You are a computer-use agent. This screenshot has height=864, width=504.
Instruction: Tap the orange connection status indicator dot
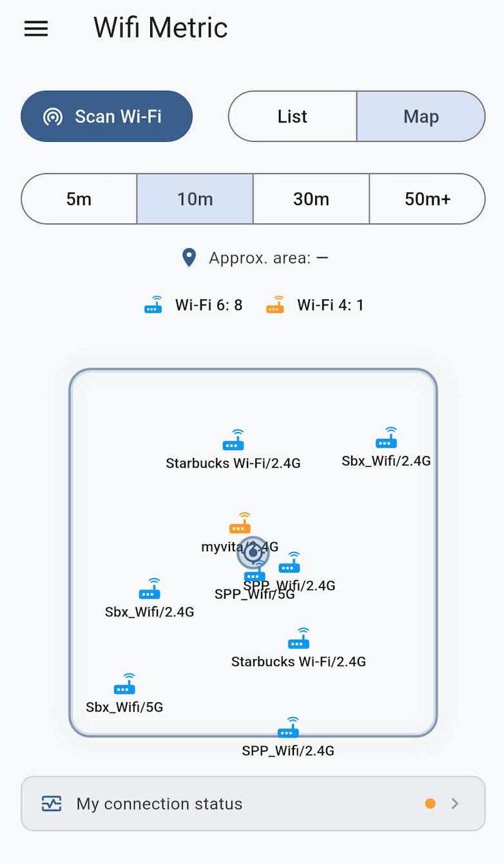click(x=431, y=803)
